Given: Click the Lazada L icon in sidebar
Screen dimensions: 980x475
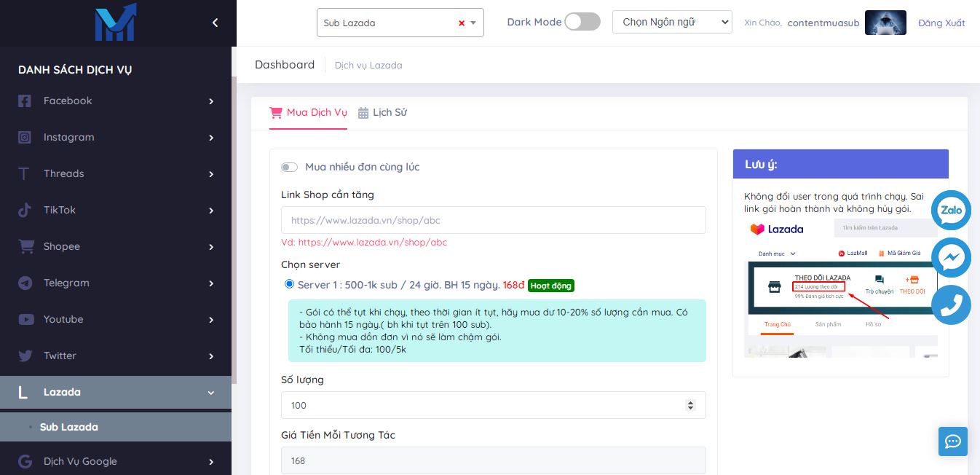Looking at the screenshot, I should pos(23,393).
